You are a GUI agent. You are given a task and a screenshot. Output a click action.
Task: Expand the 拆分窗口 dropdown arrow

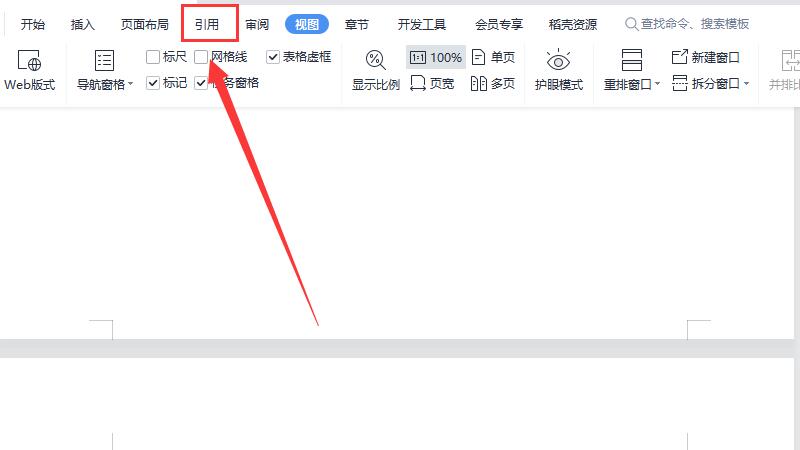click(x=746, y=83)
